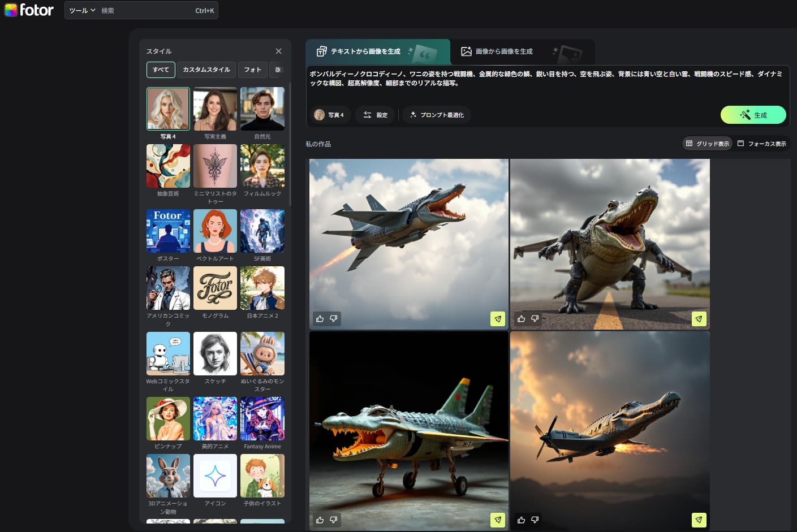The height and width of the screenshot is (532, 797).
Task: Switch to フォーカス表示 view
Action: coord(761,144)
